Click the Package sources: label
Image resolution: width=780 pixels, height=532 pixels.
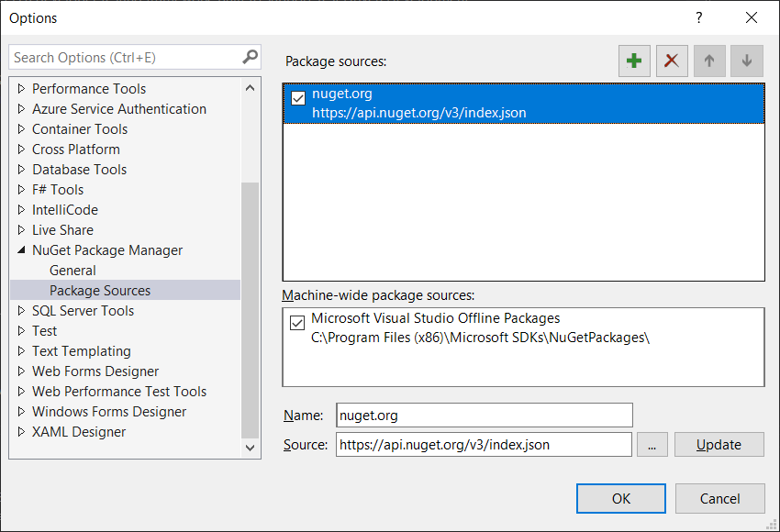(x=336, y=61)
